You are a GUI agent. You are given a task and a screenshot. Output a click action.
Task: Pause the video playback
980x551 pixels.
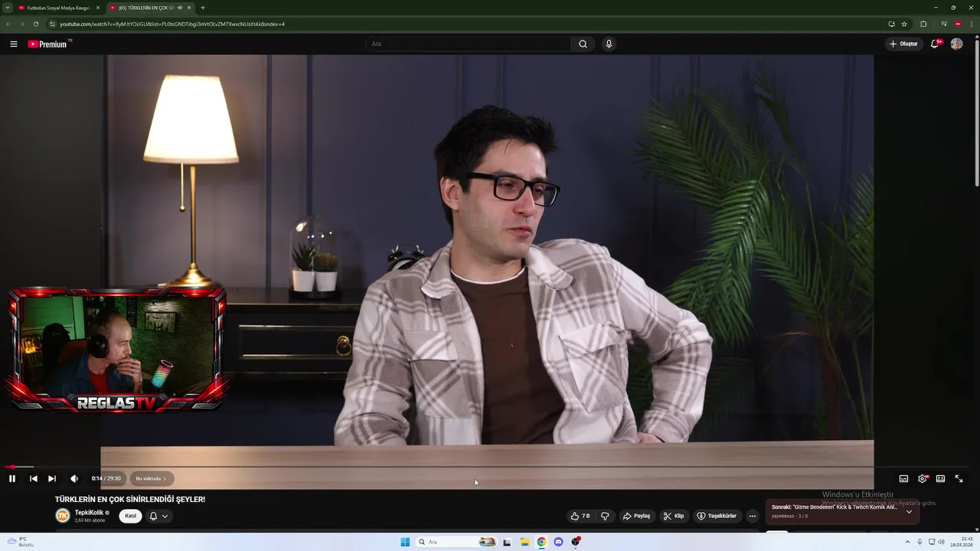[x=12, y=478]
